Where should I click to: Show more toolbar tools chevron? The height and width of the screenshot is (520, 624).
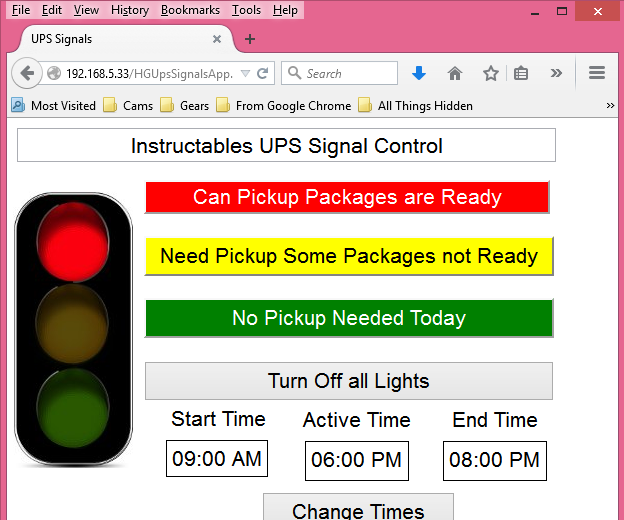coord(556,73)
